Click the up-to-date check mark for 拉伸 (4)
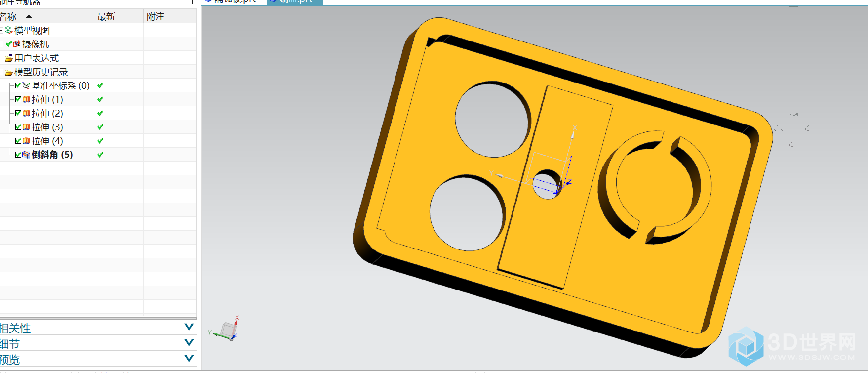 pyautogui.click(x=100, y=141)
